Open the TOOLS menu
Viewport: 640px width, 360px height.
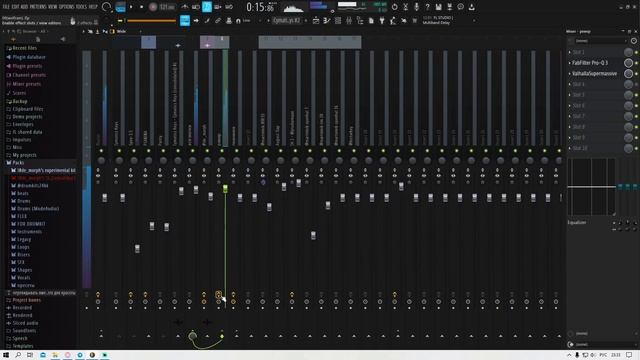click(82, 7)
